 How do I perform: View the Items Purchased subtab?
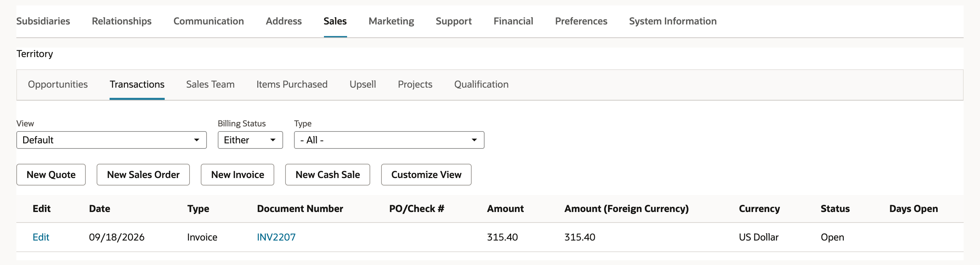(x=292, y=84)
